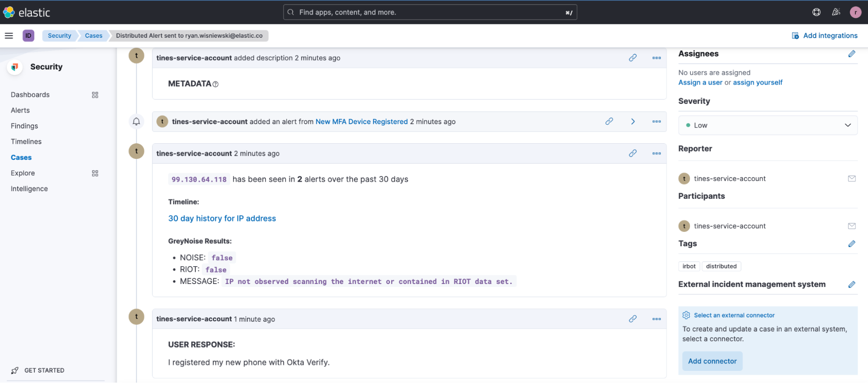Image resolution: width=868 pixels, height=383 pixels.
Task: Copy link to the GreyNoise results comment
Action: (633, 153)
